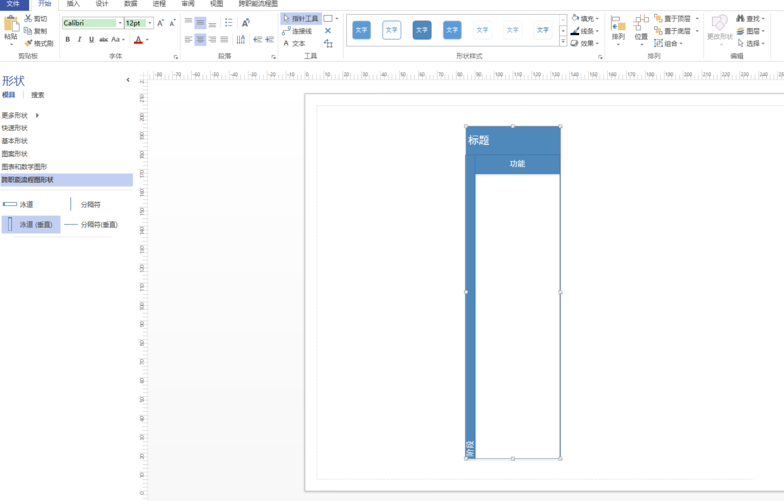Click the increase font size icon
The width and height of the screenshot is (784, 501).
(x=160, y=23)
